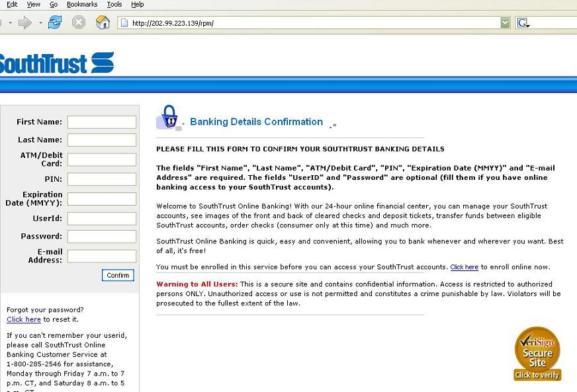577x392 pixels.
Task: Expand the address bar URL history dropdown
Action: (x=506, y=23)
